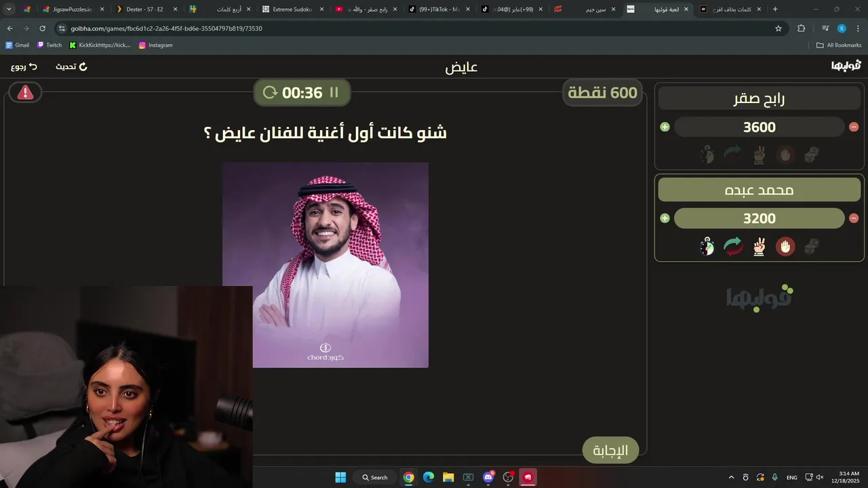This screenshot has height=488, width=868.
Task: Switch to the رابح صقر YouTube tab
Action: click(366, 9)
